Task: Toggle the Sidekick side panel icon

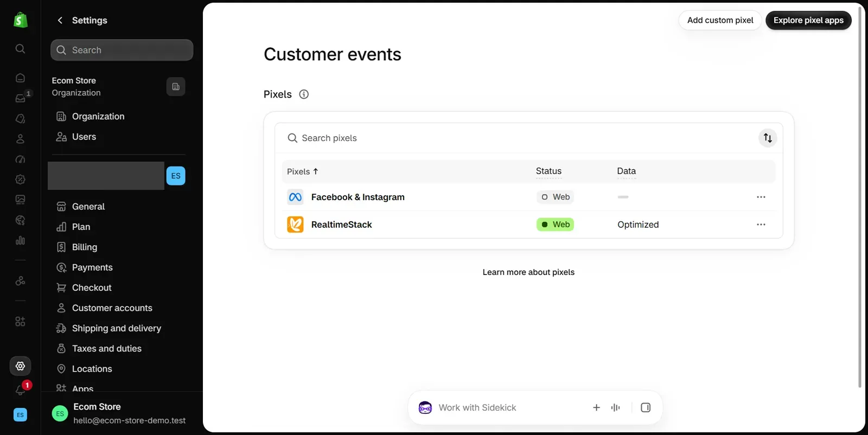Action: coord(646,407)
